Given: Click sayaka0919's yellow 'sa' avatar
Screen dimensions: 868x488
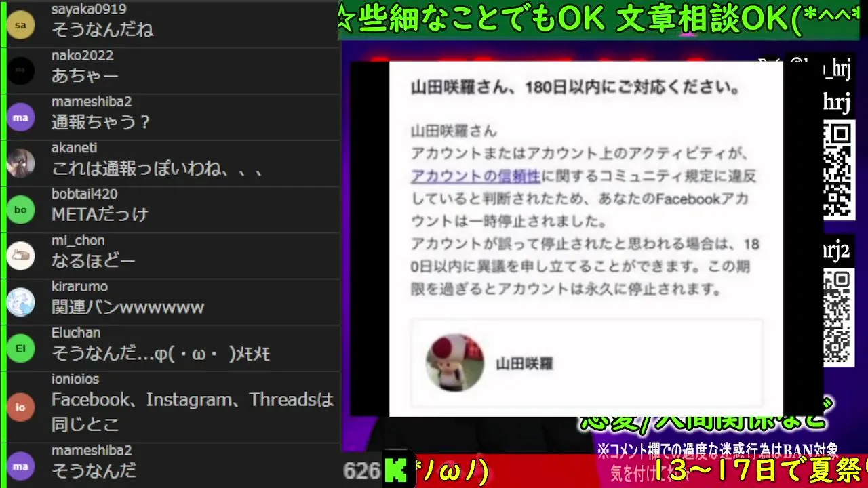Looking at the screenshot, I should pos(20,25).
